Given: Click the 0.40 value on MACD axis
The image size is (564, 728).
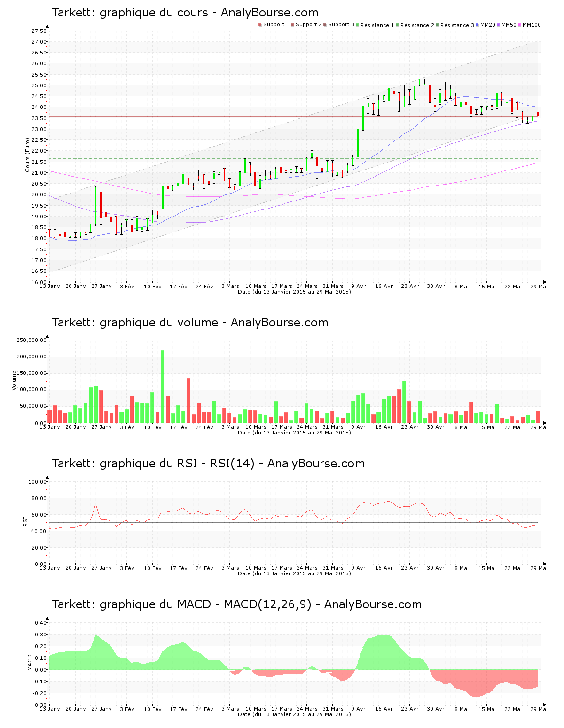Looking at the screenshot, I should click(x=41, y=623).
